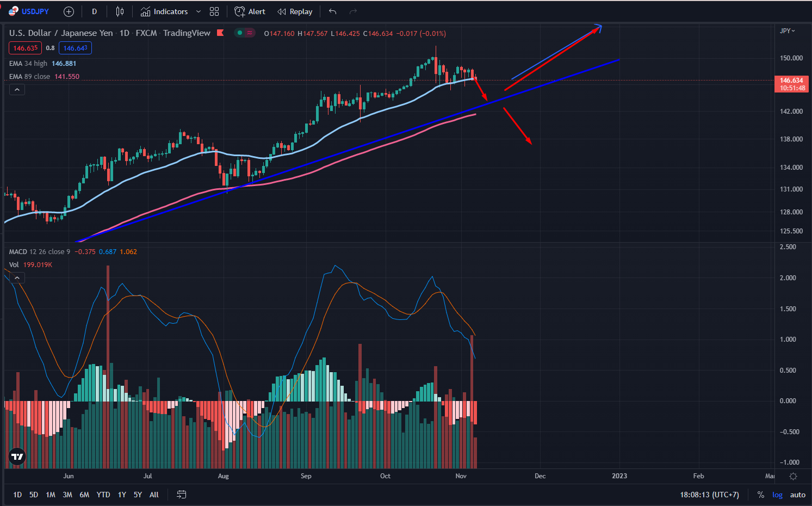This screenshot has width=812, height=506.
Task: Click the USDJPY symbol search field
Action: point(35,11)
